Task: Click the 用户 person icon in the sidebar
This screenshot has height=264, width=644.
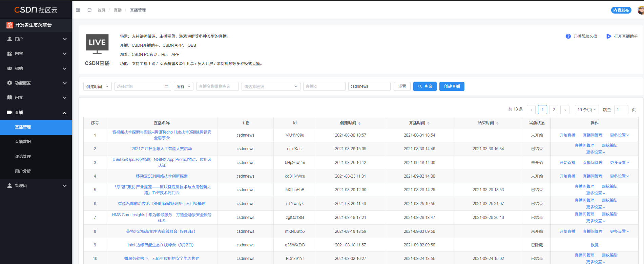Action: (x=9, y=39)
